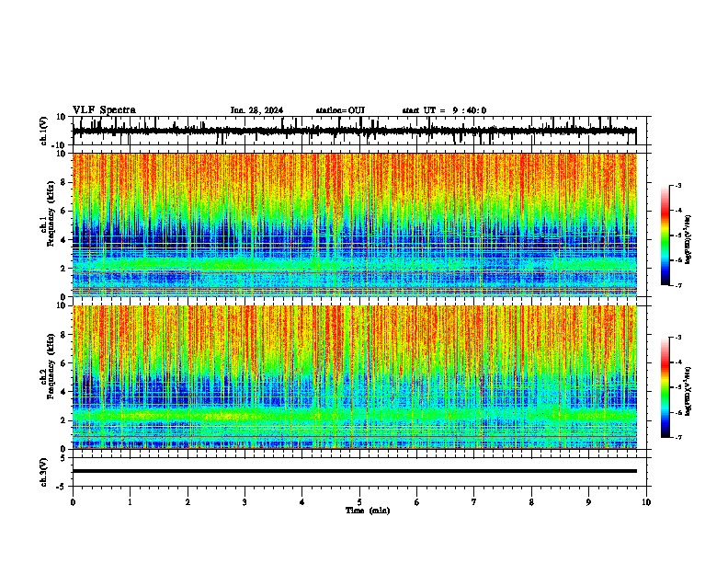Click the ch.2 spectrogram color scale bar
This screenshot has width=728, height=563.
(x=665, y=387)
